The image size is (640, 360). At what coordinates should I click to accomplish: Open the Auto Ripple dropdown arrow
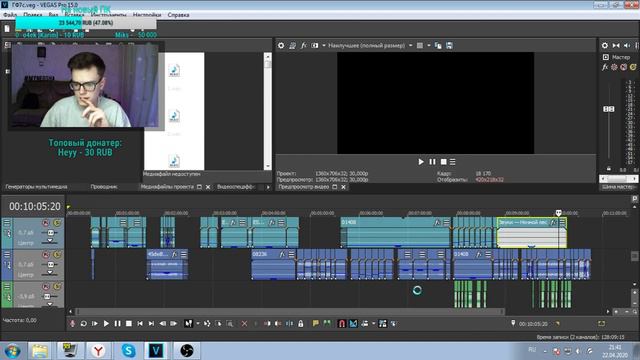tap(373, 324)
